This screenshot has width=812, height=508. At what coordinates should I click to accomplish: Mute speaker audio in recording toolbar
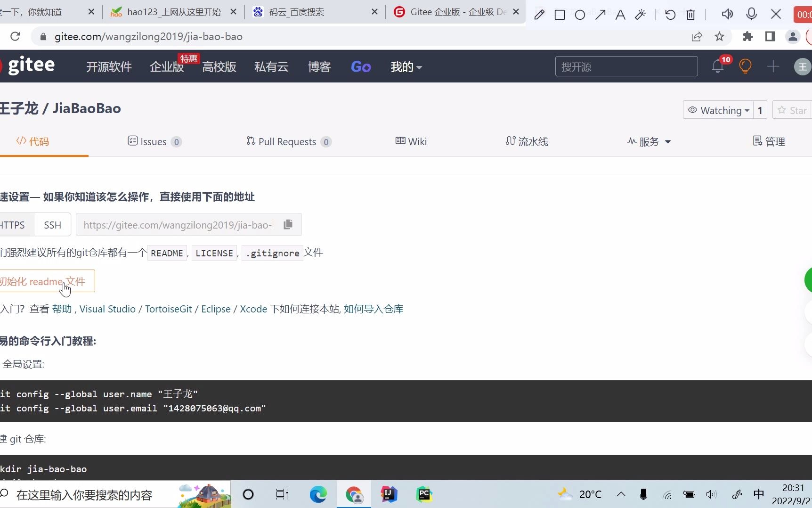pos(727,14)
